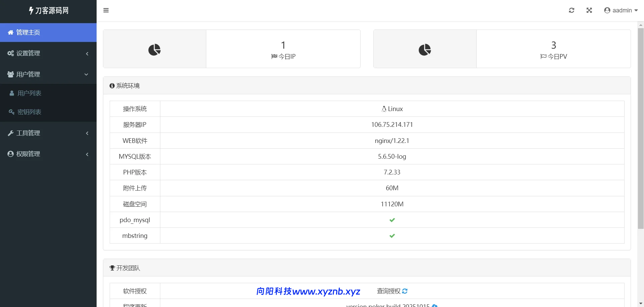Click the refresh icon next to 查询授权
644x307 pixels.
(x=405, y=291)
